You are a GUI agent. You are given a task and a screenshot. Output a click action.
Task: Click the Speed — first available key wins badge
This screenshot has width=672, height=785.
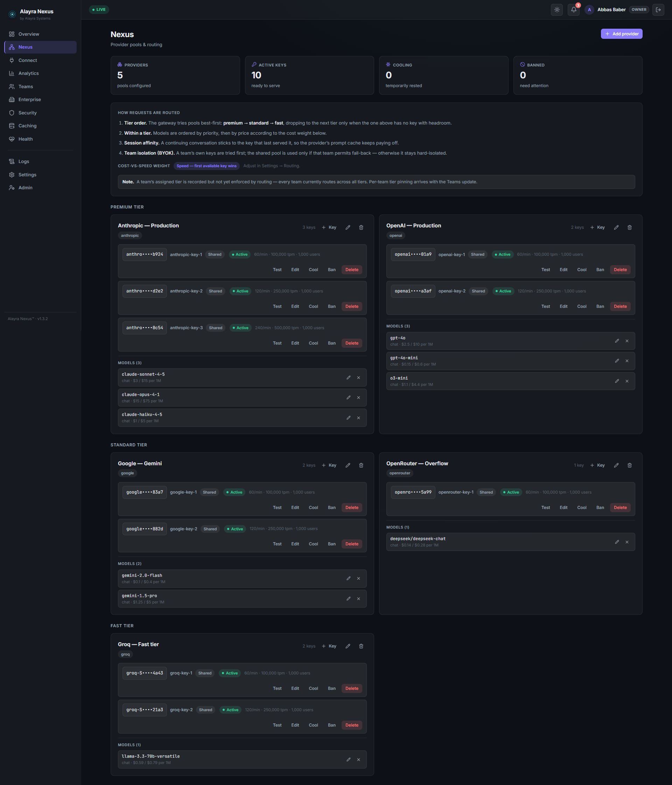[x=206, y=166]
